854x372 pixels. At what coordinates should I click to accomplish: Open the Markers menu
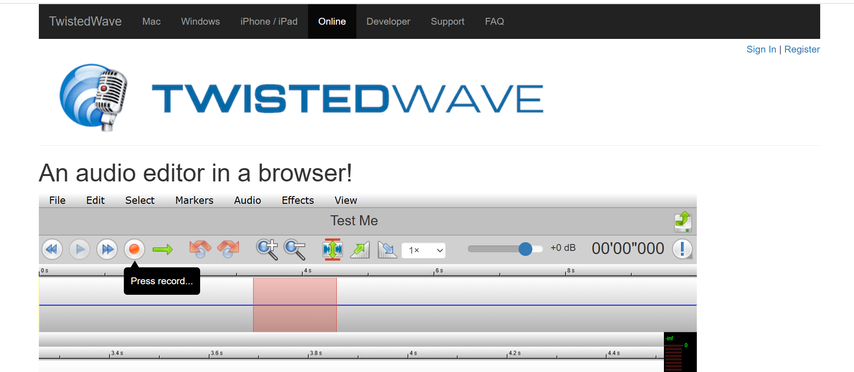point(194,200)
